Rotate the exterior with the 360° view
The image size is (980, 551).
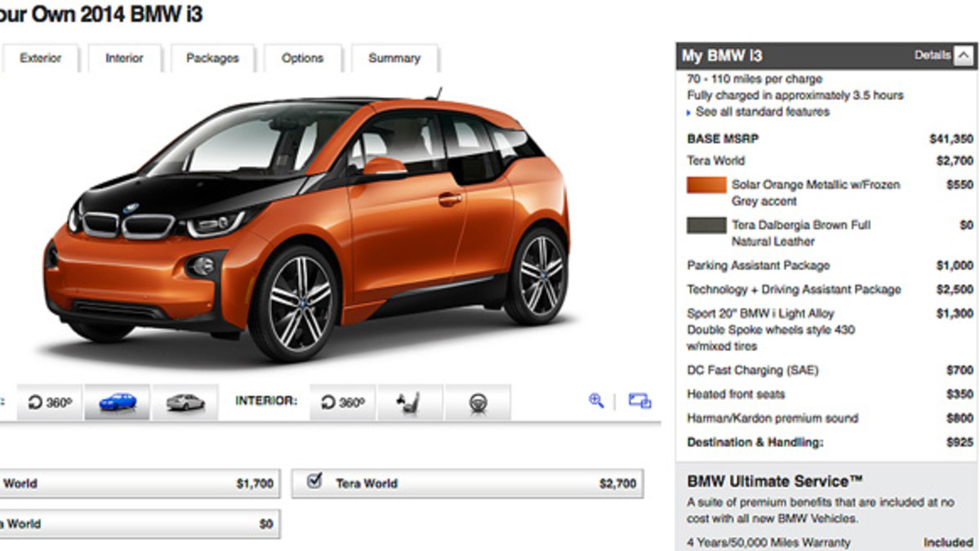(49, 402)
